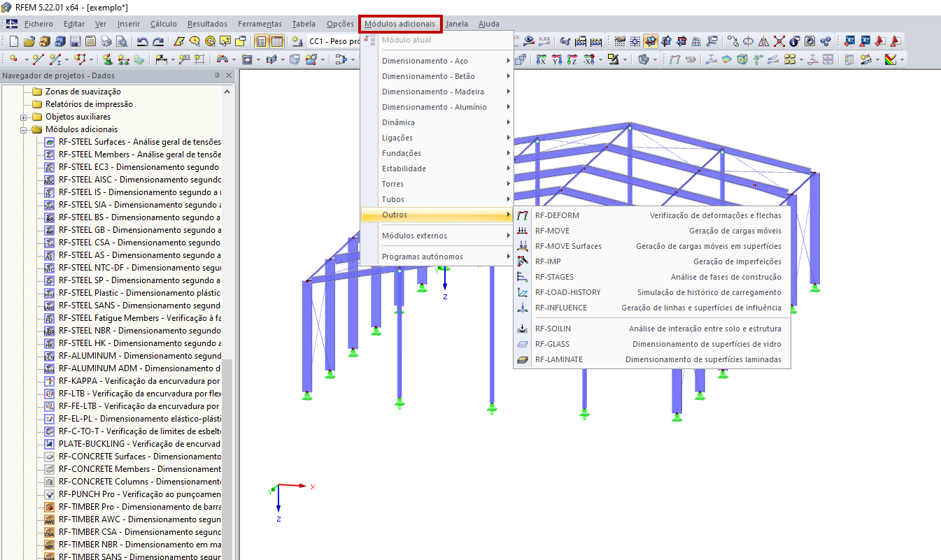Close the Navegador de projetos panel

229,76
